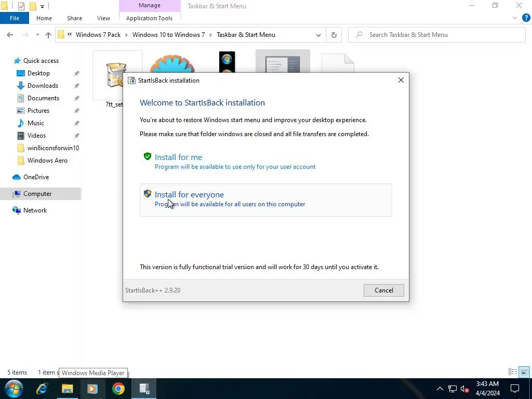Open the clock showing 3:43 AM
This screenshot has height=399, width=532.
(x=487, y=389)
